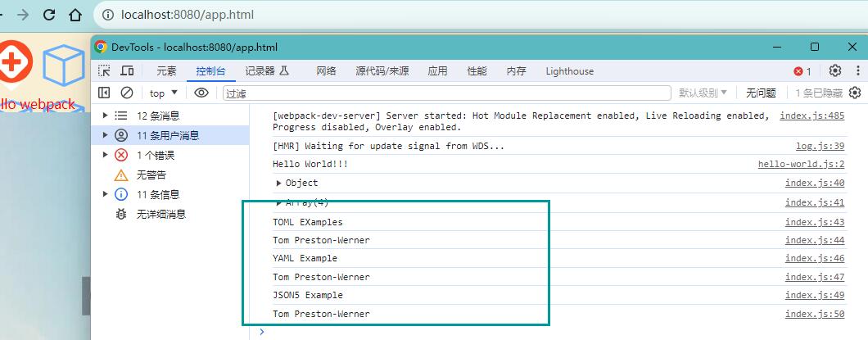Viewport: 868px width, 340px height.
Task: Expand the 1 个错误 sidebar group
Action: point(105,155)
